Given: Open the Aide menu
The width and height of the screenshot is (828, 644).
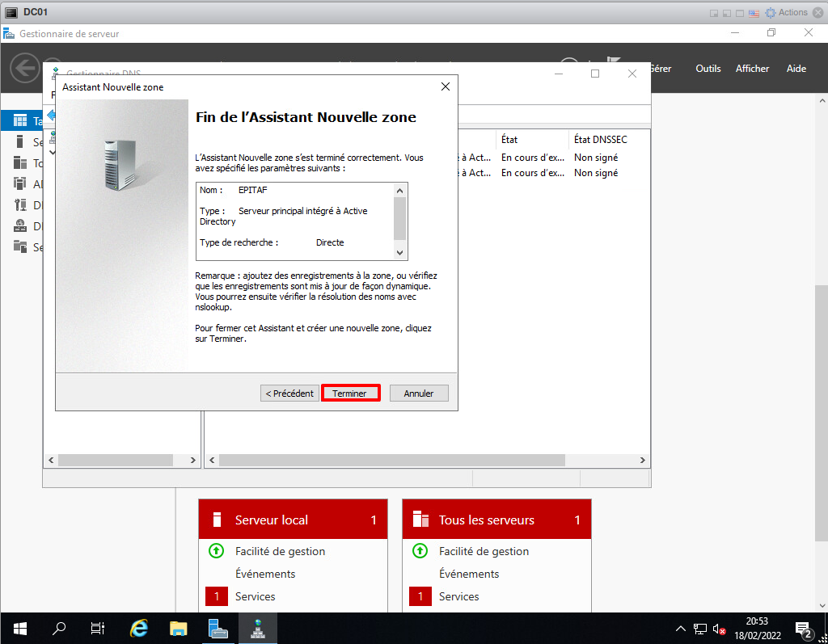Looking at the screenshot, I should (x=796, y=69).
